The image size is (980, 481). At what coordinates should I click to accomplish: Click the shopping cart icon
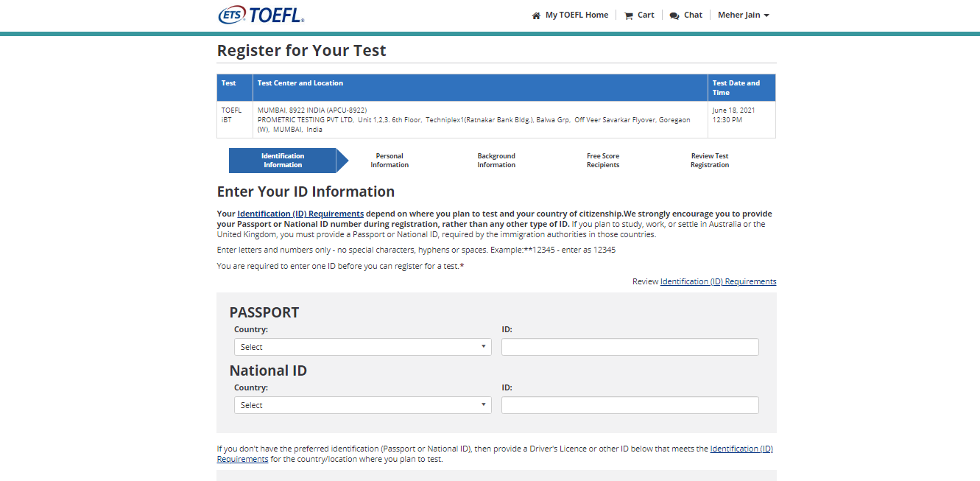628,15
